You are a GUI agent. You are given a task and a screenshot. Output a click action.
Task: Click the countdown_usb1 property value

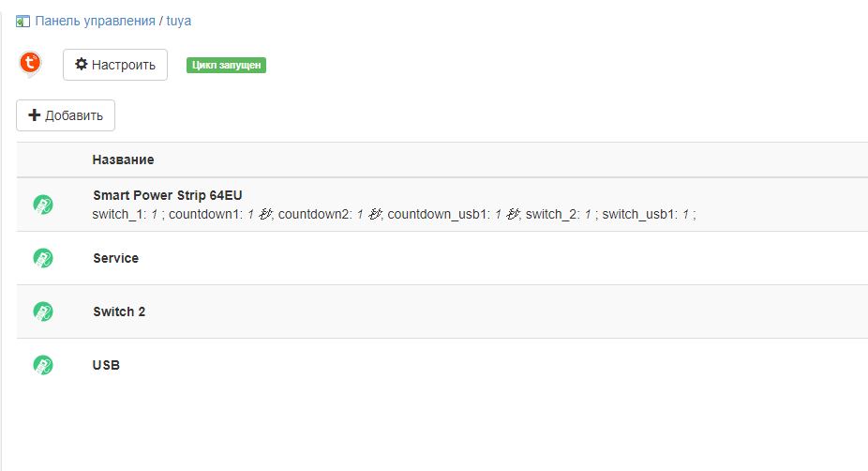pyautogui.click(x=498, y=215)
